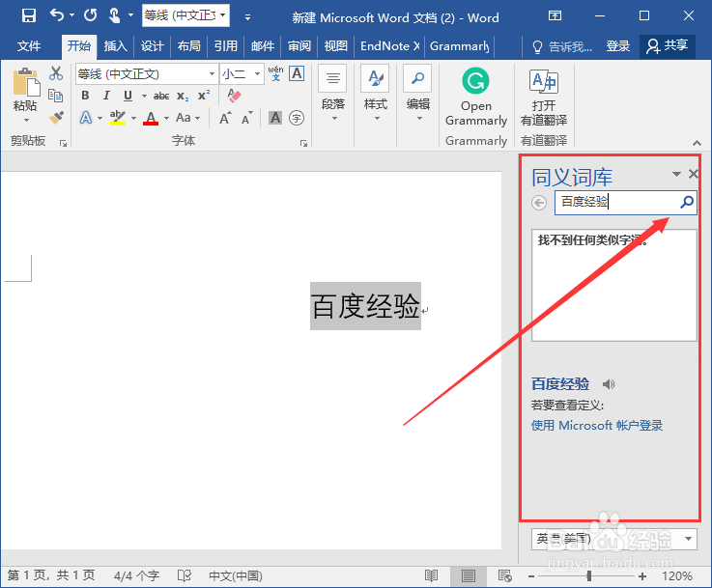This screenshot has height=588, width=712.
Task: Adjust the zoom slider handle
Action: [589, 576]
